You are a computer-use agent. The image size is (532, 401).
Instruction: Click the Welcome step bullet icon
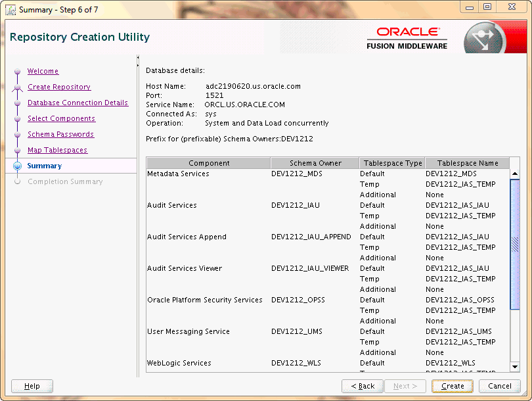[17, 72]
